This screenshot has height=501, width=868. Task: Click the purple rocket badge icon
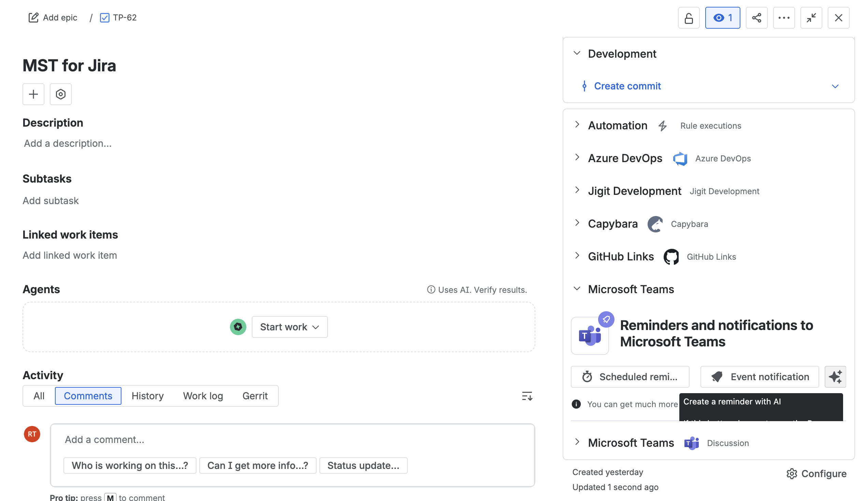pyautogui.click(x=606, y=319)
